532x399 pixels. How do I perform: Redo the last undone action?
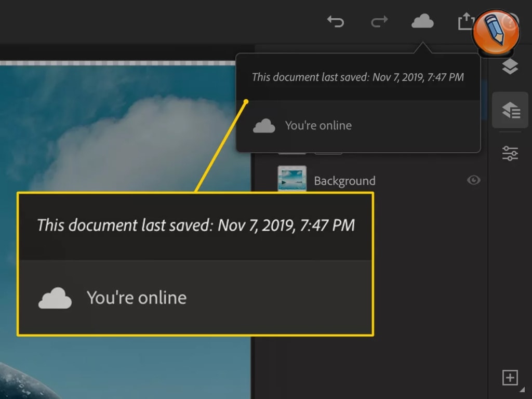(379, 22)
